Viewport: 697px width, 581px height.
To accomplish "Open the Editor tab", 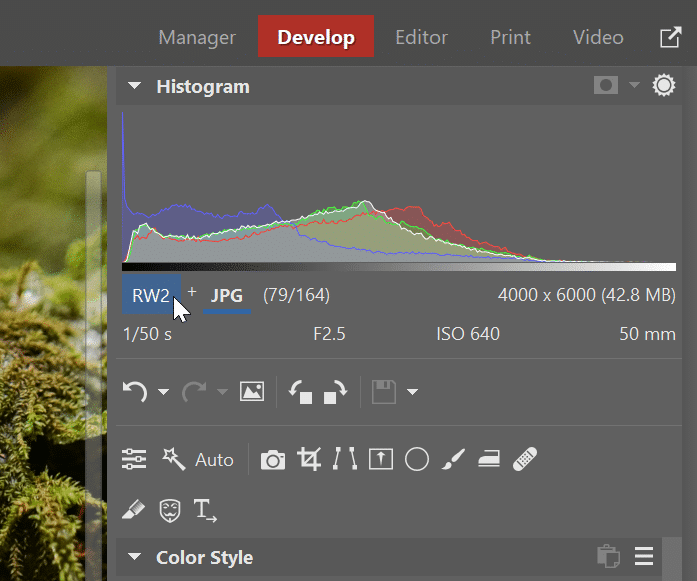I will tap(421, 37).
